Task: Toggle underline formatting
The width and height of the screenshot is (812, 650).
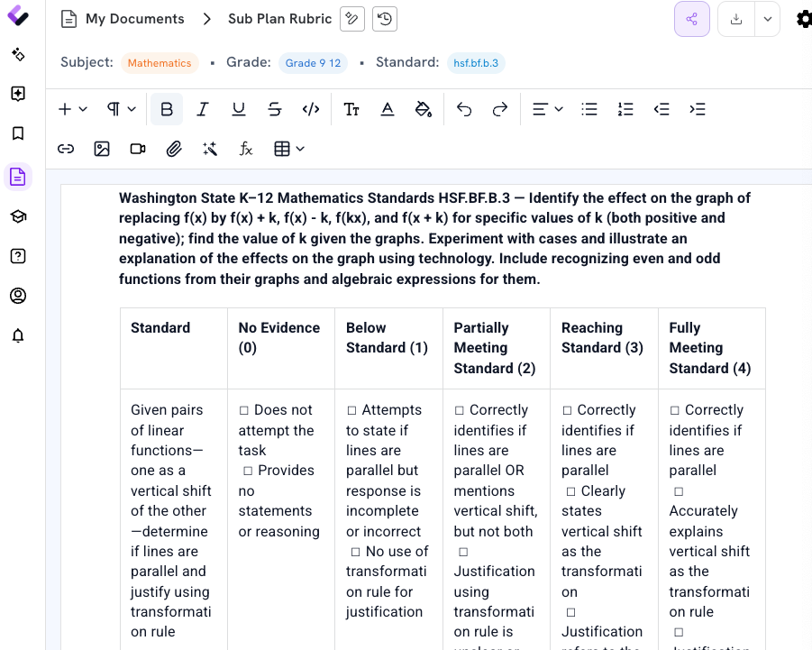Action: tap(238, 109)
